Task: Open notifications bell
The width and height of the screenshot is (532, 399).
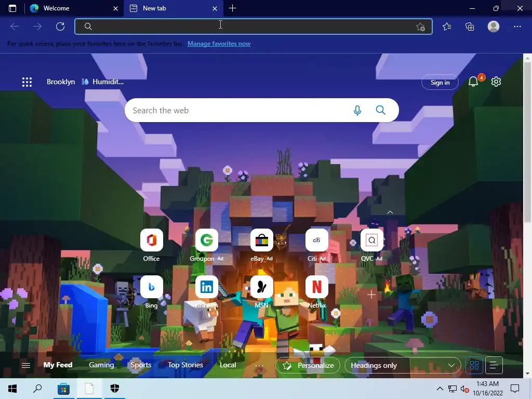Action: coord(473,82)
